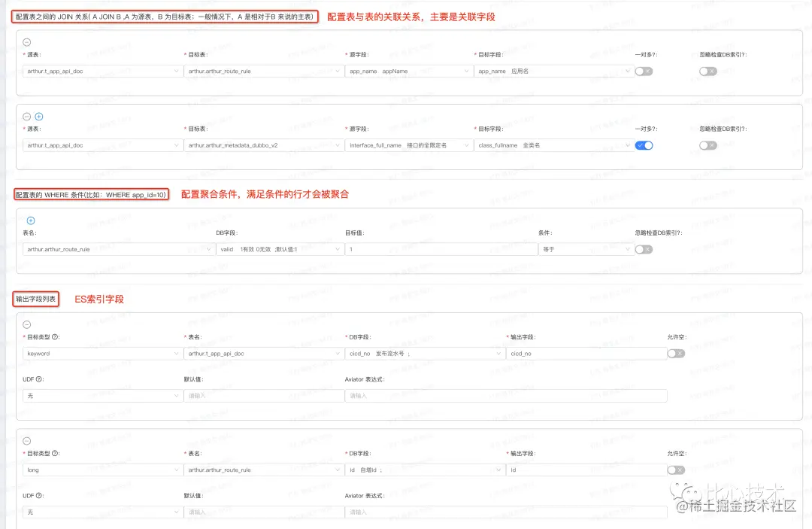Open the WHERE 表名 dropdown showing arthur.arthur_route_rule
812x529 pixels.
119,250
